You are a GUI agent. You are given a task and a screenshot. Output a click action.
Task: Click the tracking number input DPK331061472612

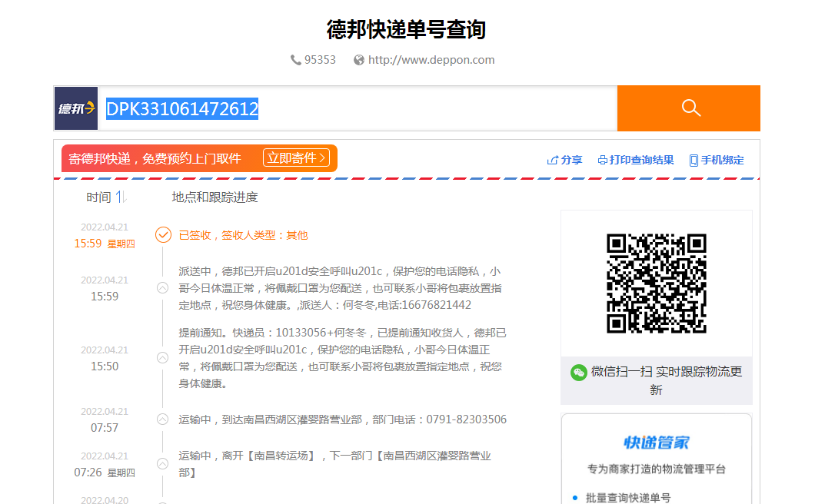[358, 108]
